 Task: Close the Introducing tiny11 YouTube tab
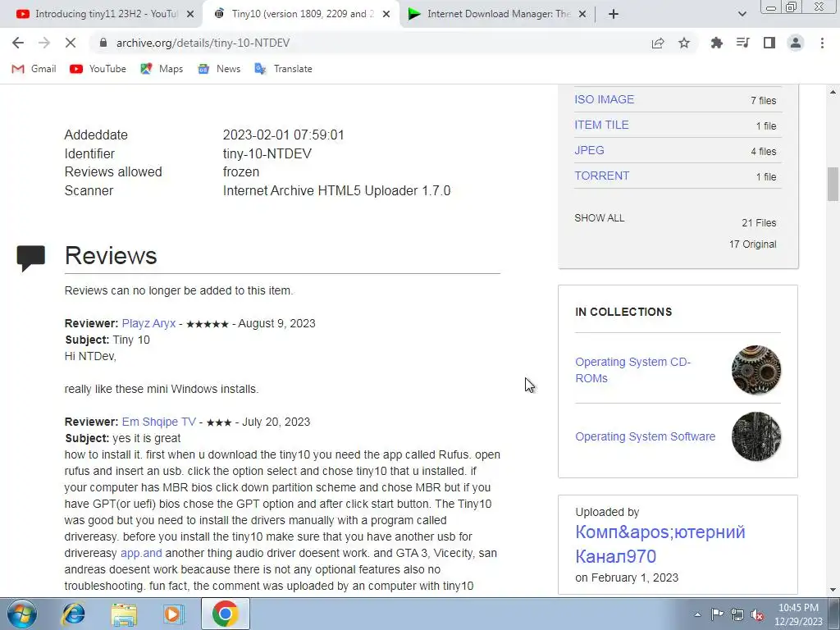tap(190, 15)
